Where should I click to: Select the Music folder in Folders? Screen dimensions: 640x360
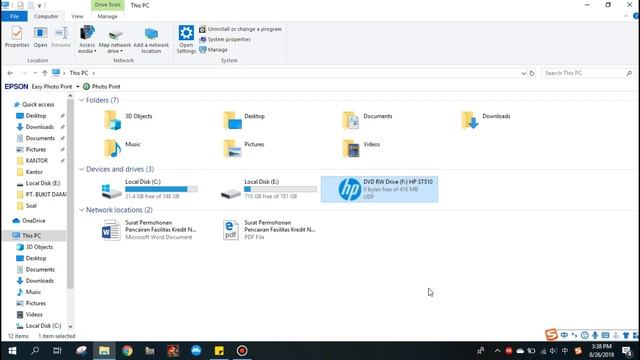122,148
